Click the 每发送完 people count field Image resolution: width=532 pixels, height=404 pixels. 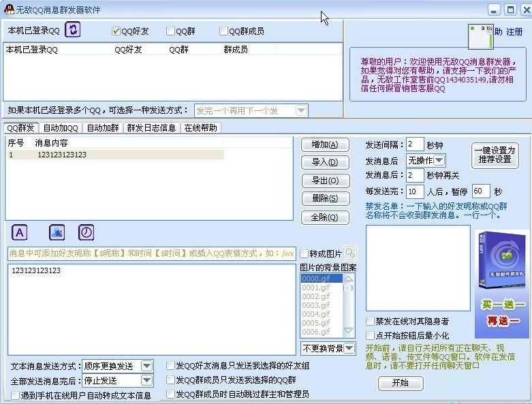[x=415, y=191]
